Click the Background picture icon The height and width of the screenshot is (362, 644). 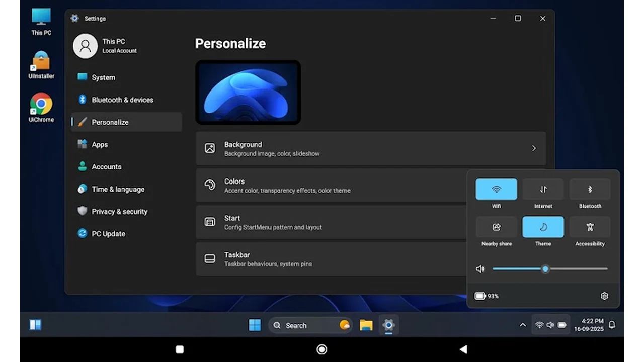tap(210, 148)
